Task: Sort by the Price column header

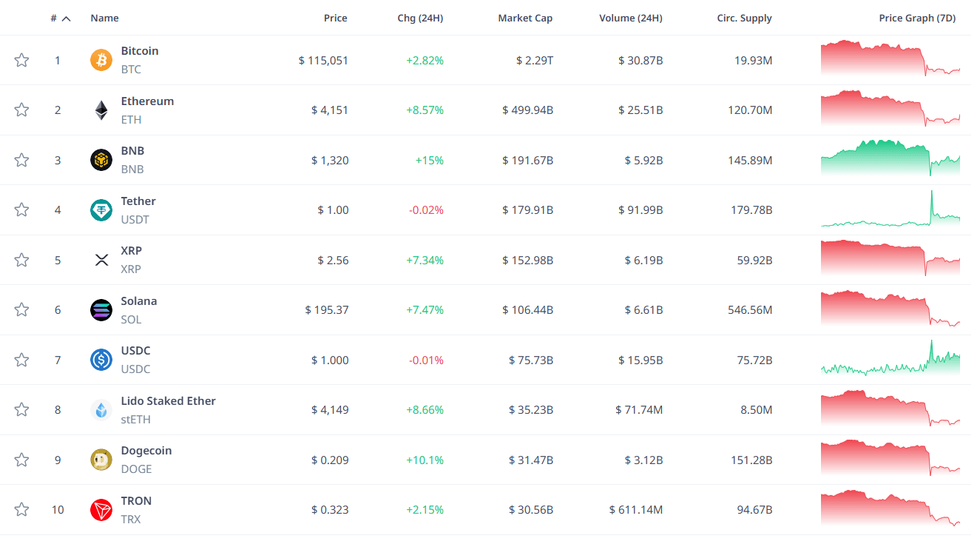Action: coord(335,19)
